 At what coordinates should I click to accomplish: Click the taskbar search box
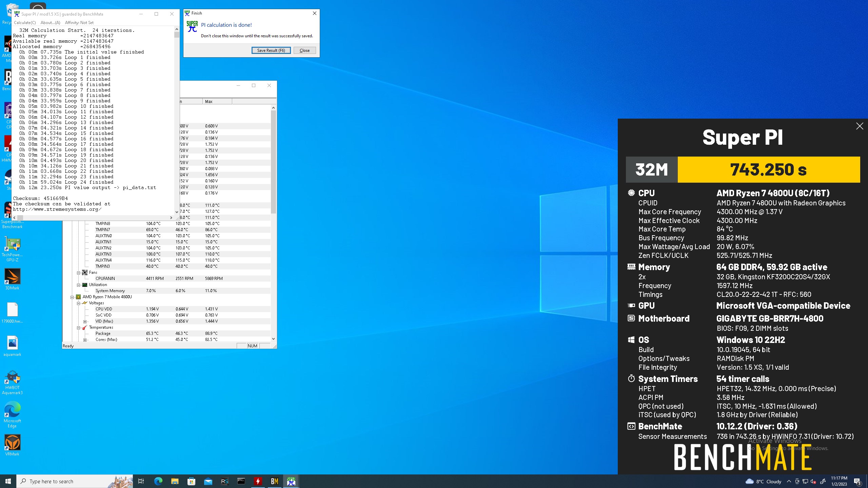[75, 481]
